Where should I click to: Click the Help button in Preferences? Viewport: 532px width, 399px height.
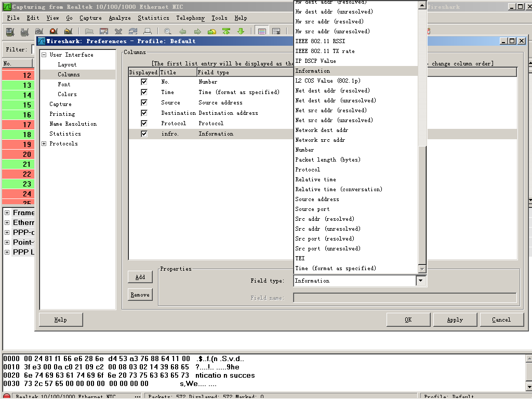click(x=61, y=320)
